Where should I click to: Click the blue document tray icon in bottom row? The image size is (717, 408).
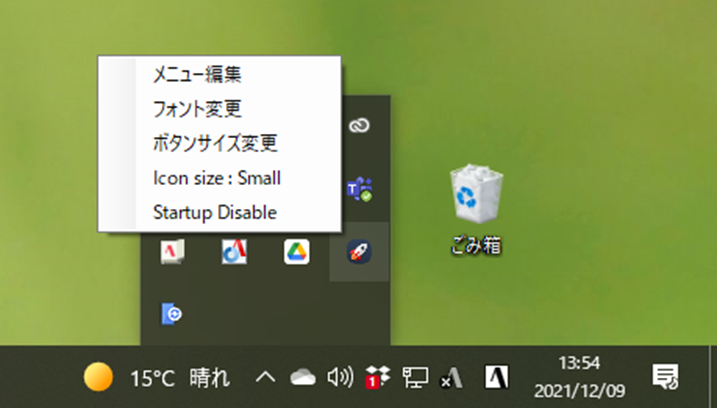pos(171,314)
